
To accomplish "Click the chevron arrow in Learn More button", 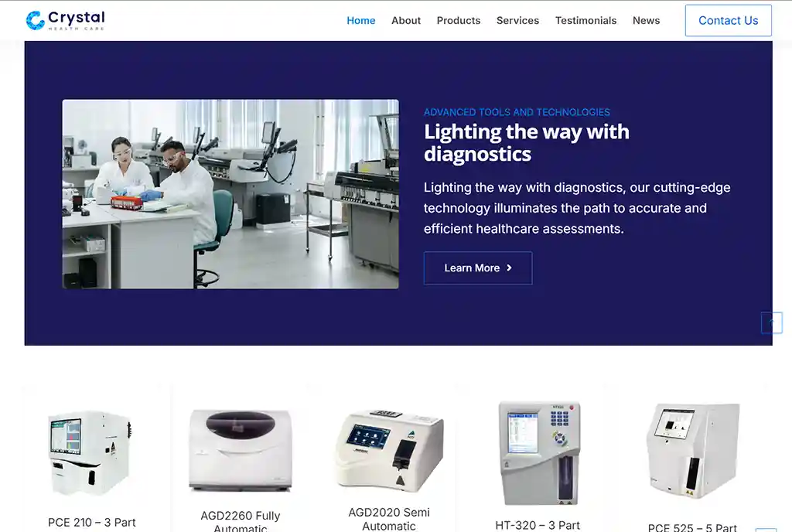I will point(509,268).
